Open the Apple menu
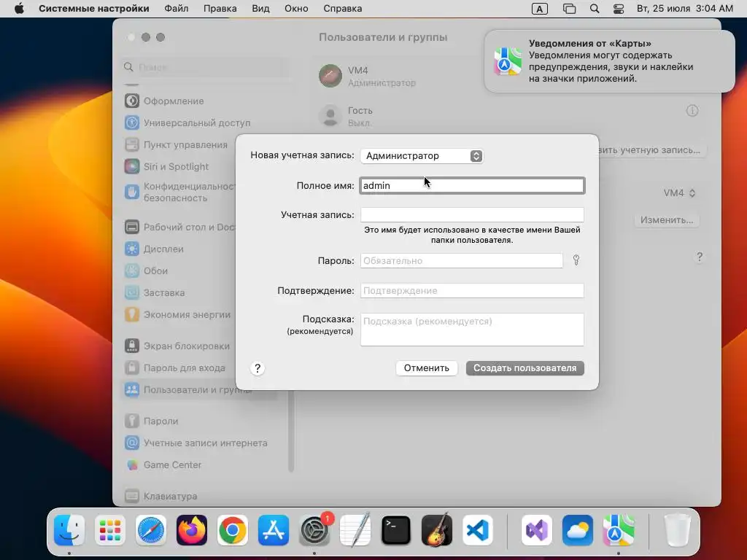 pos(19,9)
